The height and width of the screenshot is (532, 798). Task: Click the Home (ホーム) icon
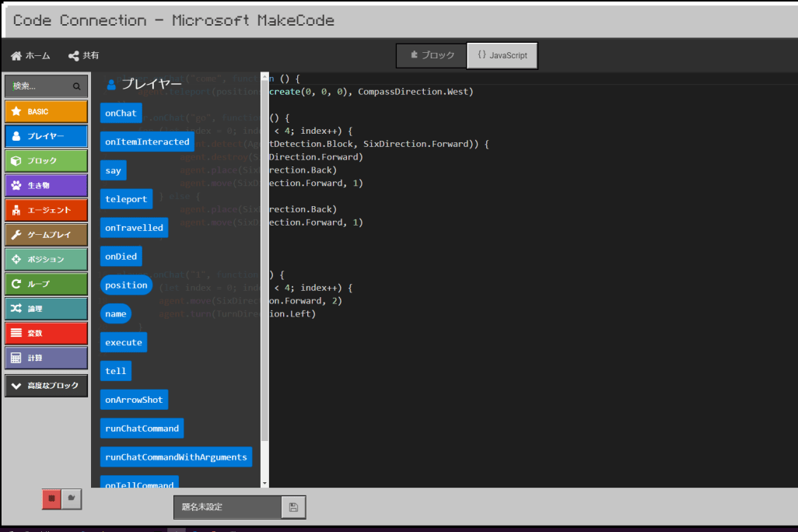click(16, 56)
